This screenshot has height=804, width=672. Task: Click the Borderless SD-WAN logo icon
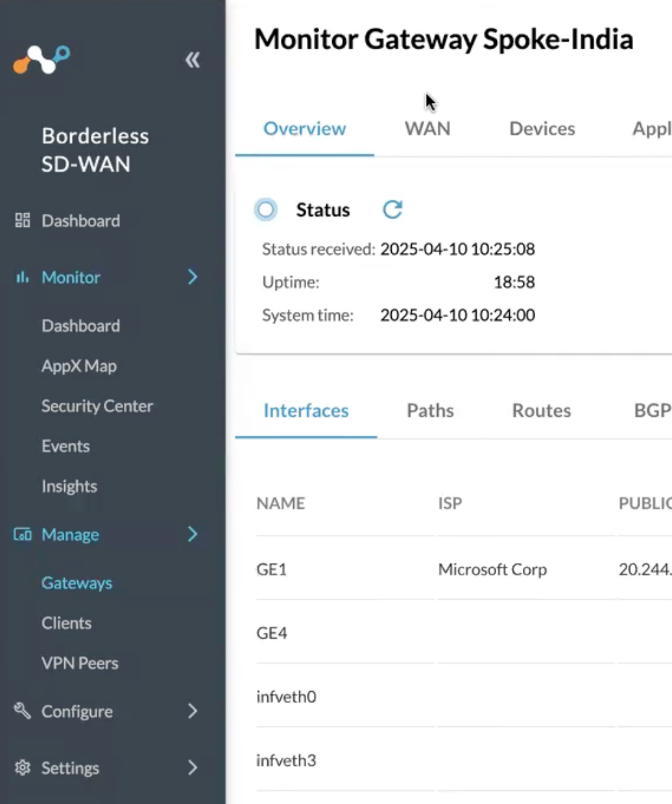[42, 60]
